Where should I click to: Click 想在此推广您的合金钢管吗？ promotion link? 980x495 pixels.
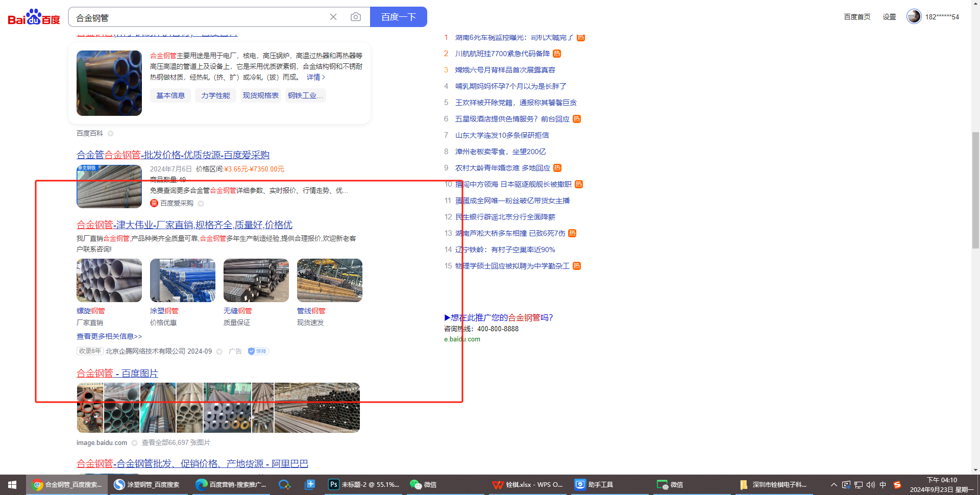(499, 317)
